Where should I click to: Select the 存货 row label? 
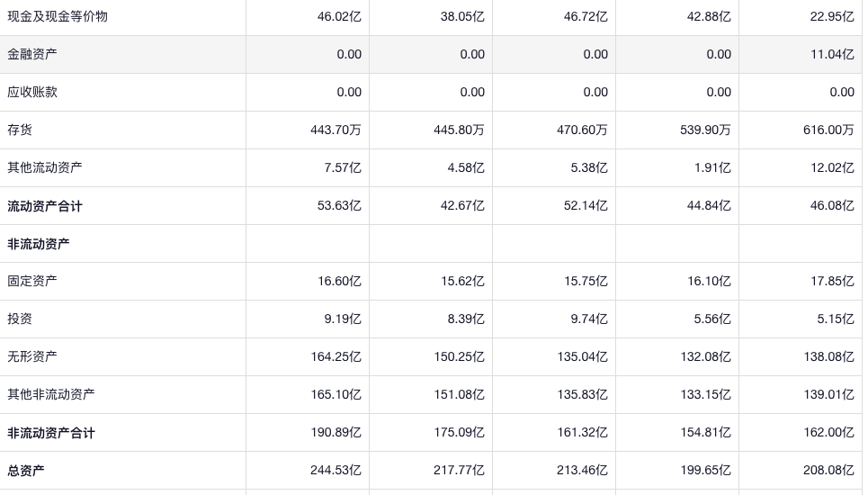pos(20,130)
